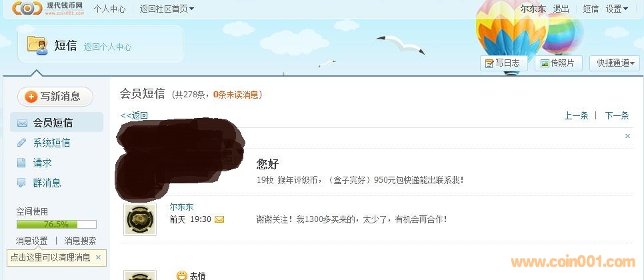Click the 76.5% space usage bar
Viewport: 644px width, 280px height.
pyautogui.click(x=56, y=224)
